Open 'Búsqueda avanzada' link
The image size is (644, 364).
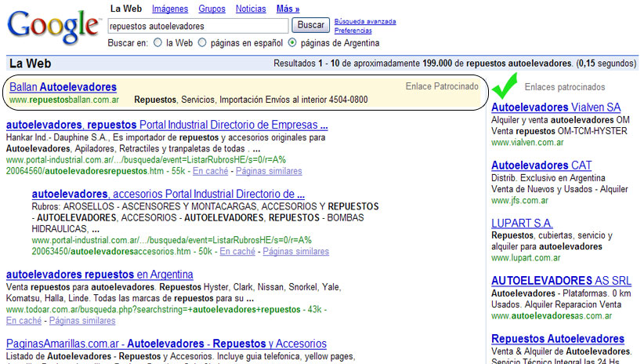click(x=365, y=21)
